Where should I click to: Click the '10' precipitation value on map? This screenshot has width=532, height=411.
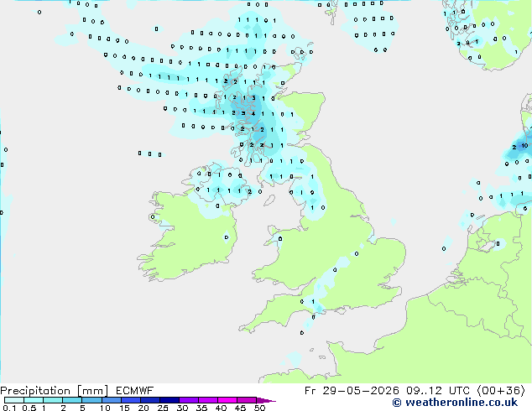click(524, 146)
